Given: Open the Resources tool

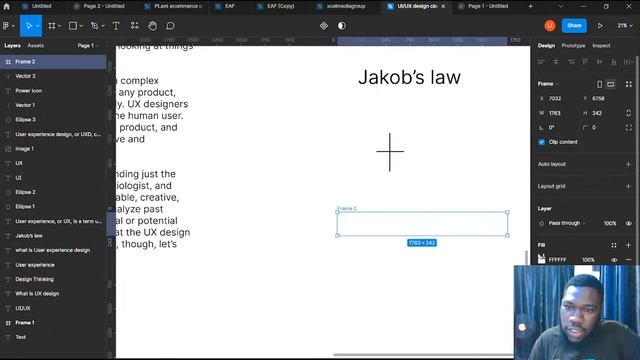Looking at the screenshot, I should point(134,26).
